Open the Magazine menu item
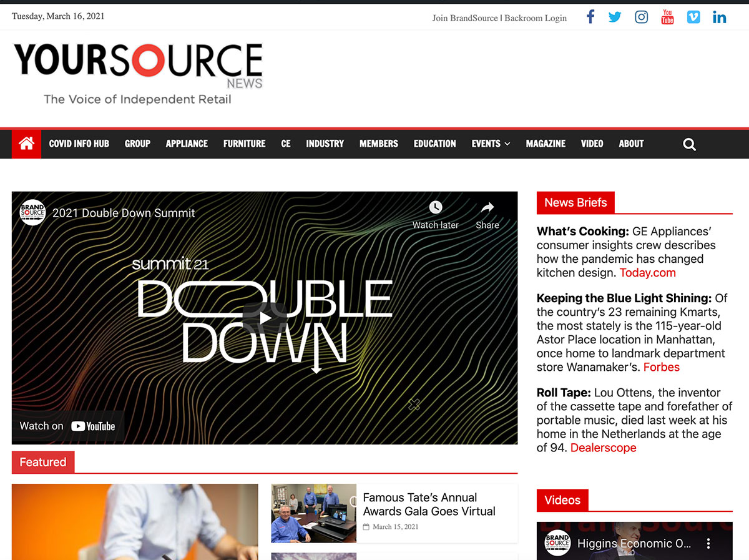749x560 pixels. [546, 144]
